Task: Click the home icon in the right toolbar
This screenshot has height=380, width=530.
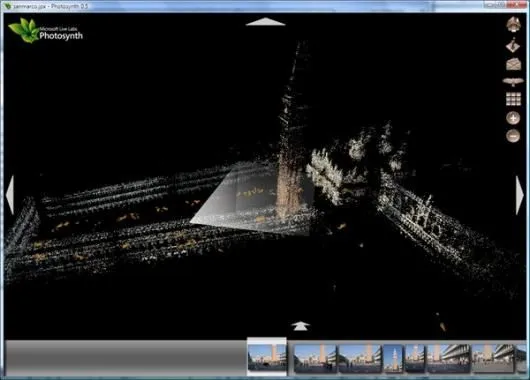Action: 513,25
